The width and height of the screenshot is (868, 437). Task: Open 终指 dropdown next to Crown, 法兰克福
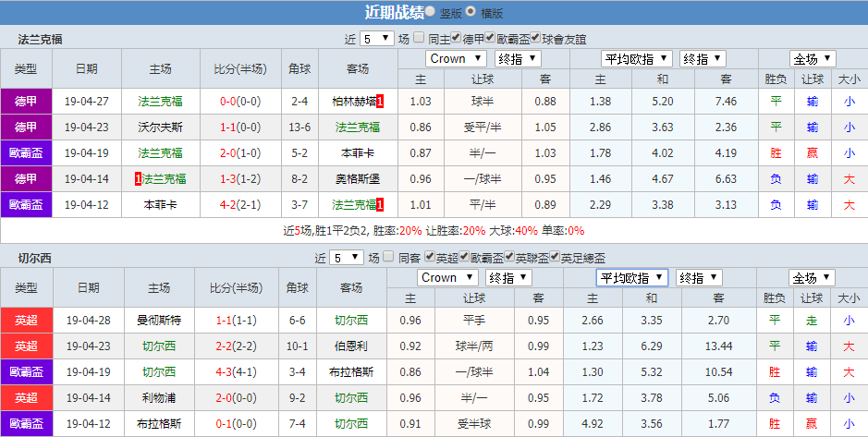point(518,58)
